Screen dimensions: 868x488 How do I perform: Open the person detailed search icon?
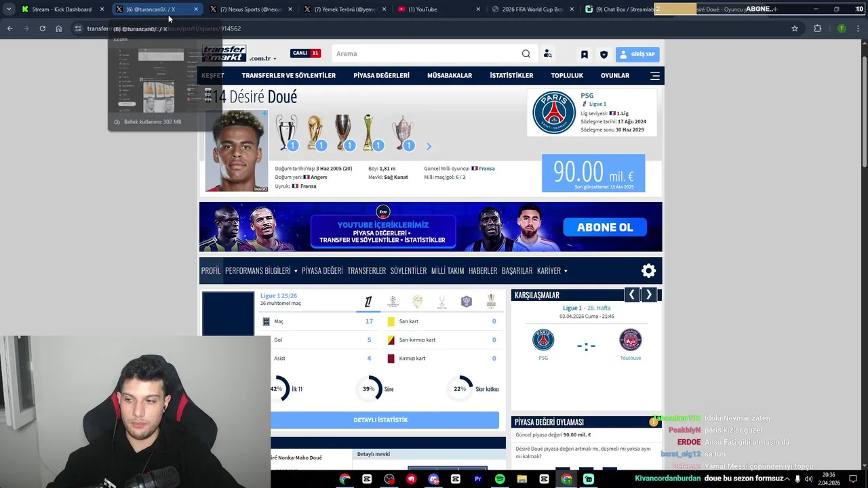click(x=547, y=54)
